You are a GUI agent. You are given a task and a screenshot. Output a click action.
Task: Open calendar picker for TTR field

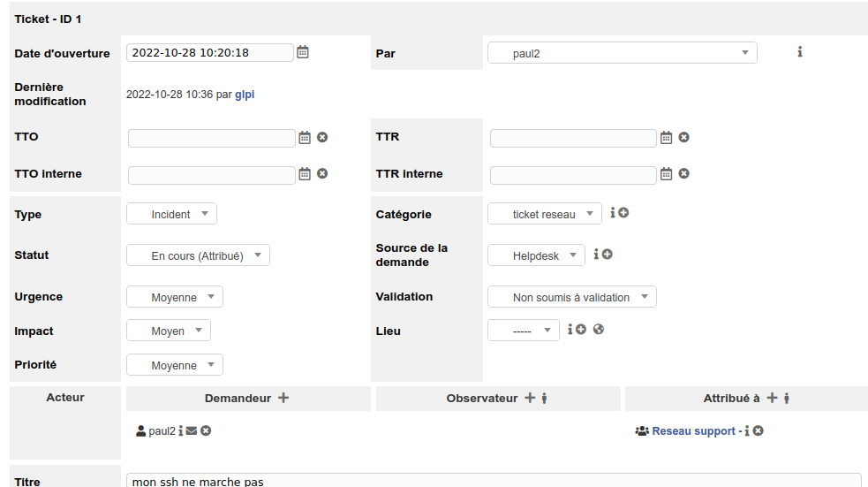click(666, 137)
